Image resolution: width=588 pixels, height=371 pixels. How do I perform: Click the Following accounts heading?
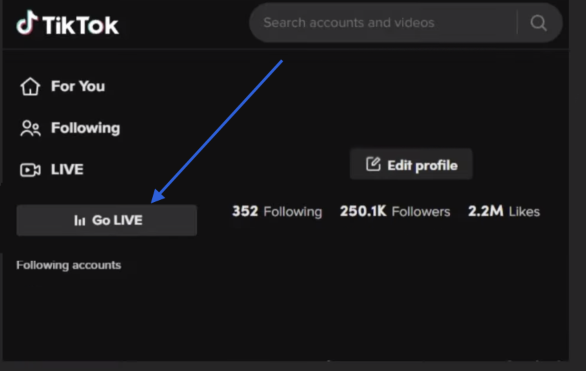tap(69, 265)
